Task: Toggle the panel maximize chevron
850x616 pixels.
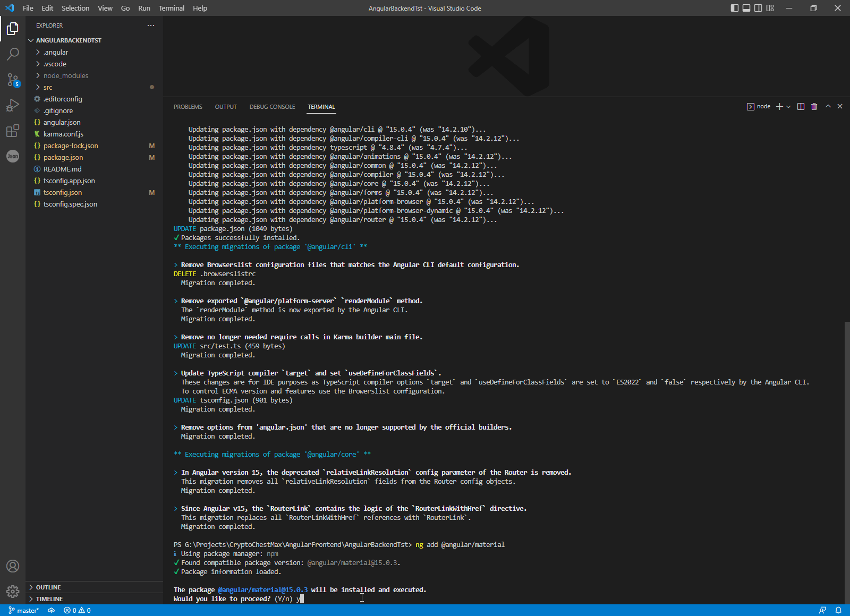Action: coord(827,106)
